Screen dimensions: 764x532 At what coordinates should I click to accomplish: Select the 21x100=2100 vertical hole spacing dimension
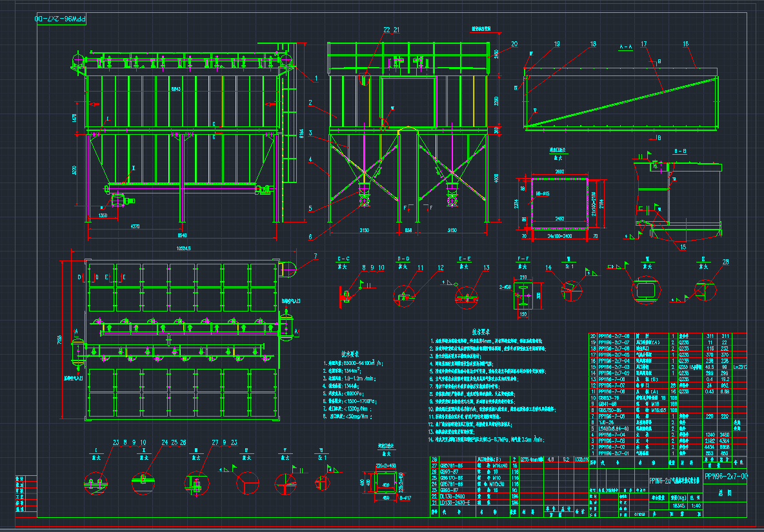click(x=594, y=204)
